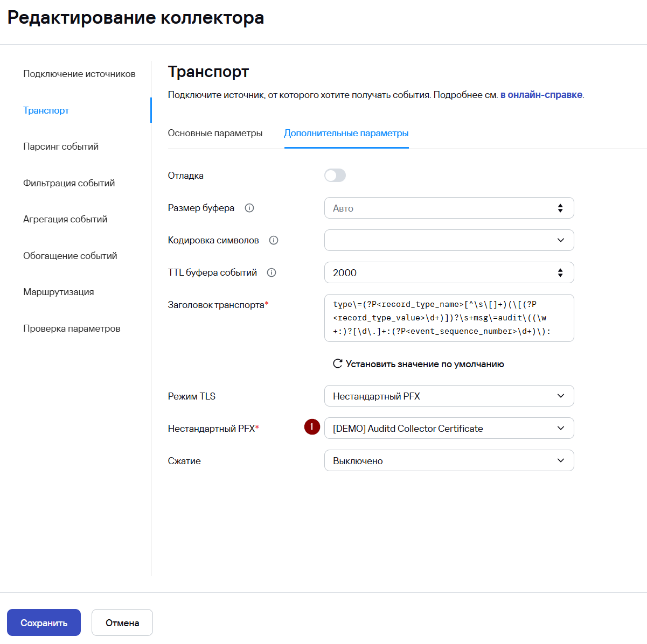This screenshot has height=644, width=647.
Task: Click the Отмена button
Action: 122,622
